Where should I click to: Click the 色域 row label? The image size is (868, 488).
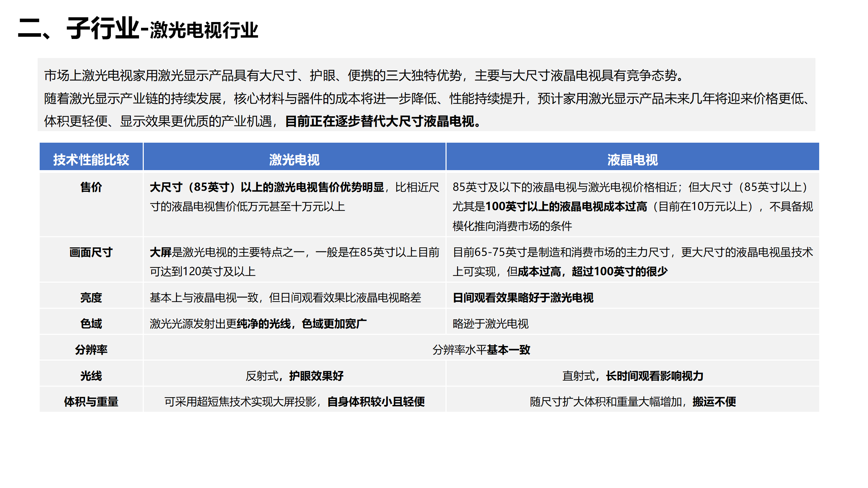pos(92,323)
